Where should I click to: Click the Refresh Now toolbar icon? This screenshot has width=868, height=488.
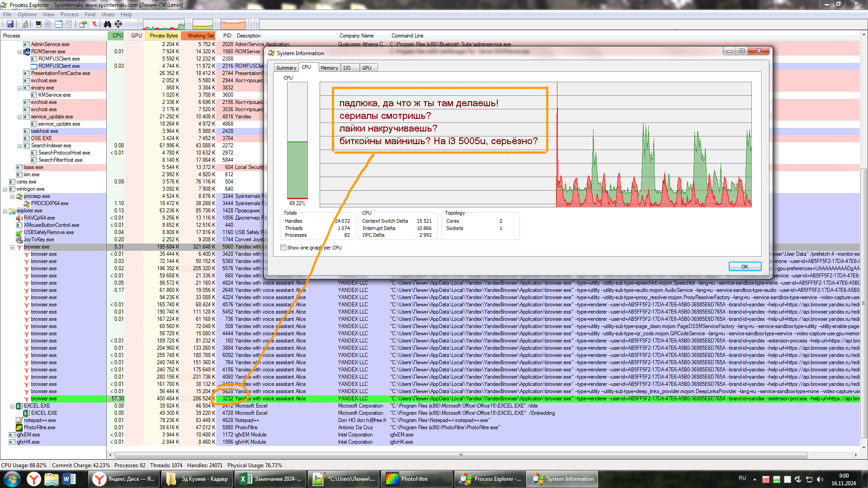pyautogui.click(x=24, y=24)
